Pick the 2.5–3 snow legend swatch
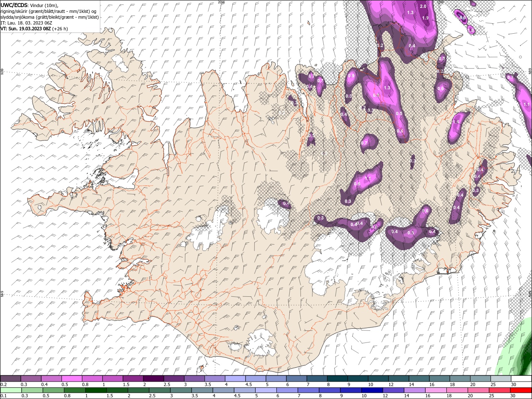Screen dimensions: 532x399 tap(173, 379)
